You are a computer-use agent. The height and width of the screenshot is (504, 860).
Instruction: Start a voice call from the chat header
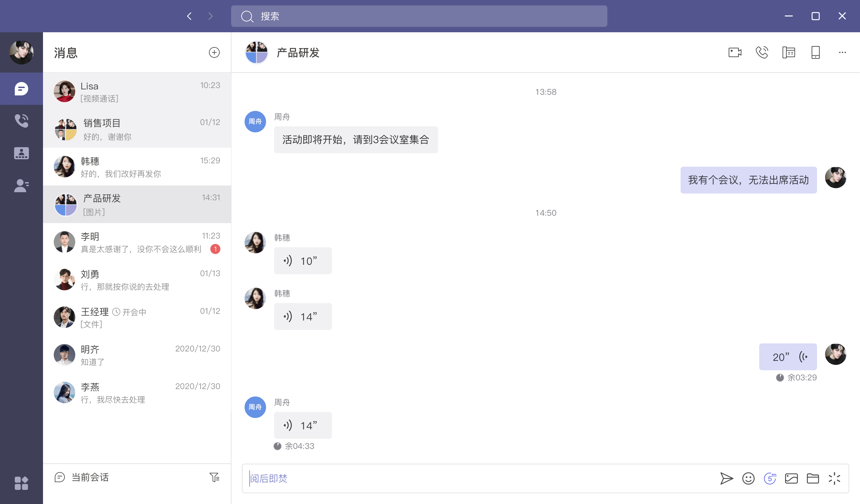point(762,52)
